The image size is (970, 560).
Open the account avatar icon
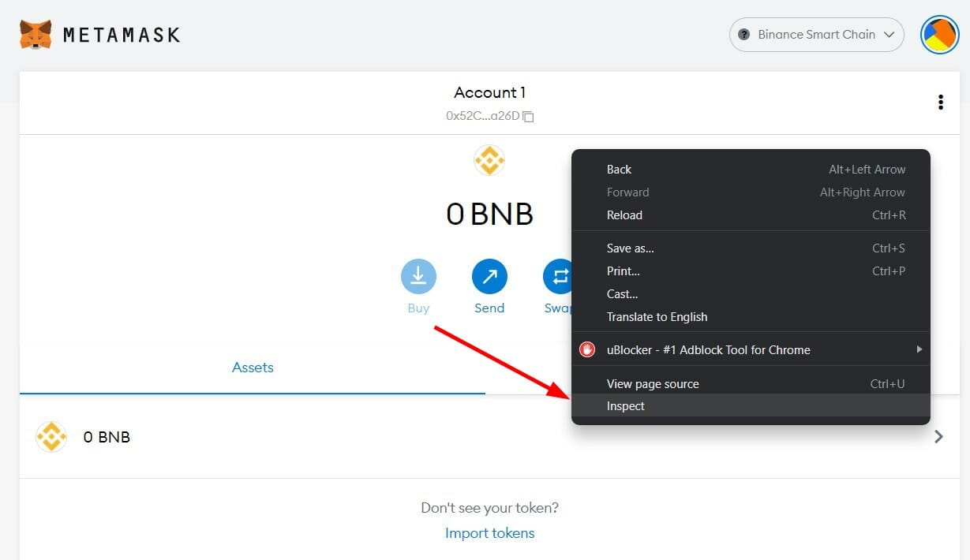click(939, 34)
